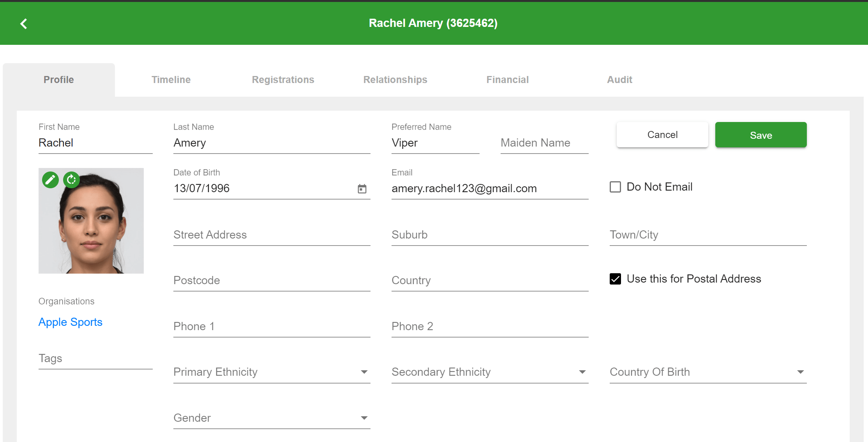The height and width of the screenshot is (442, 868).
Task: Click the pencil edit photo icon
Action: [x=50, y=180]
